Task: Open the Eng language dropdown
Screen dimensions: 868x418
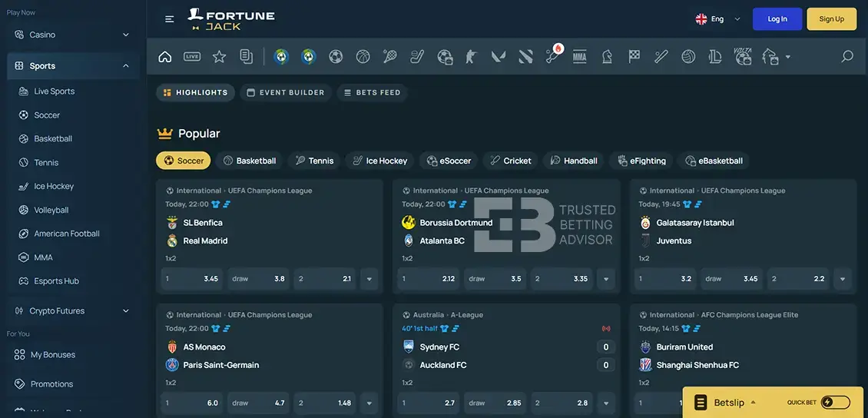Action: pyautogui.click(x=718, y=18)
